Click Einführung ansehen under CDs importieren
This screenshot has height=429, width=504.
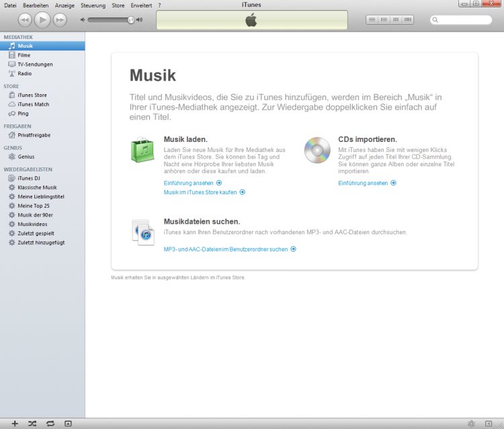(367, 183)
